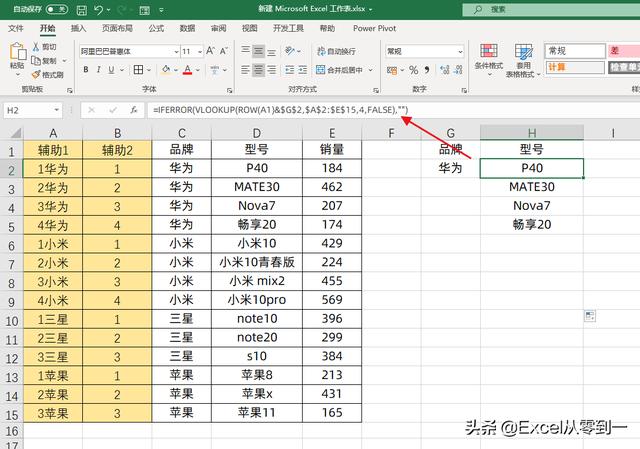Toggle align text left

245,70
